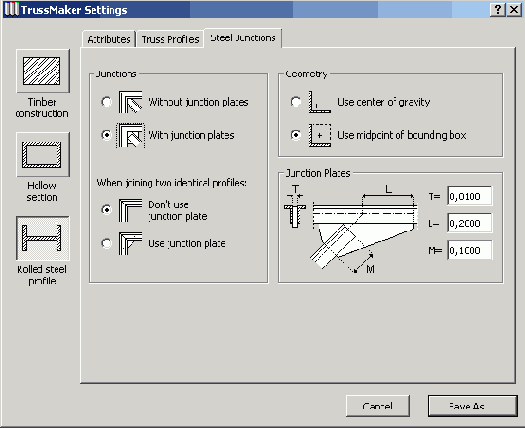Click the 'Junction Plates' group title
525x428 pixels.
(318, 173)
